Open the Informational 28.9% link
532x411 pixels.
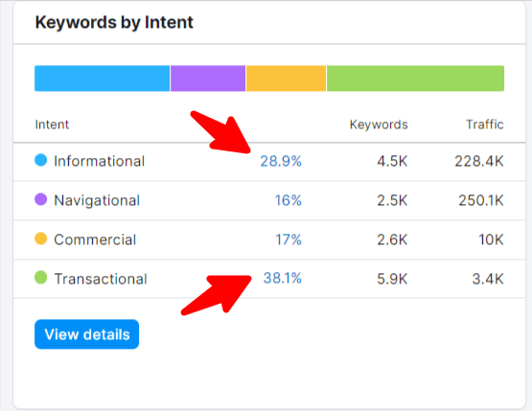click(281, 161)
